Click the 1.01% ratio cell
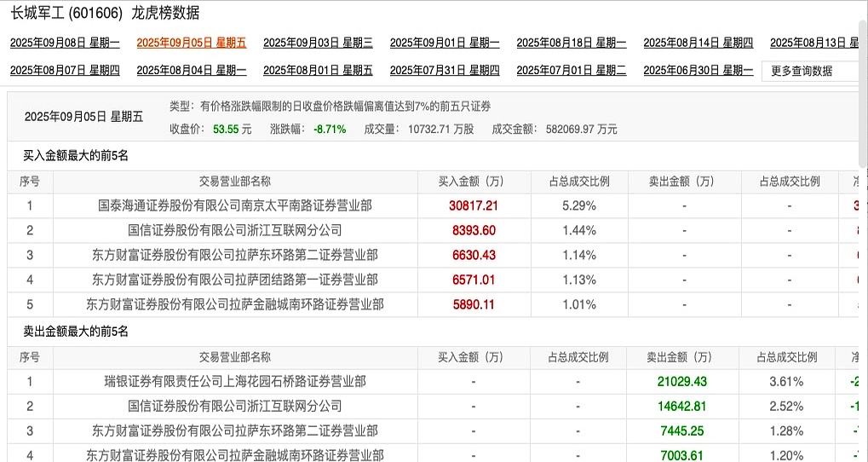The height and width of the screenshot is (462, 868). tap(579, 304)
